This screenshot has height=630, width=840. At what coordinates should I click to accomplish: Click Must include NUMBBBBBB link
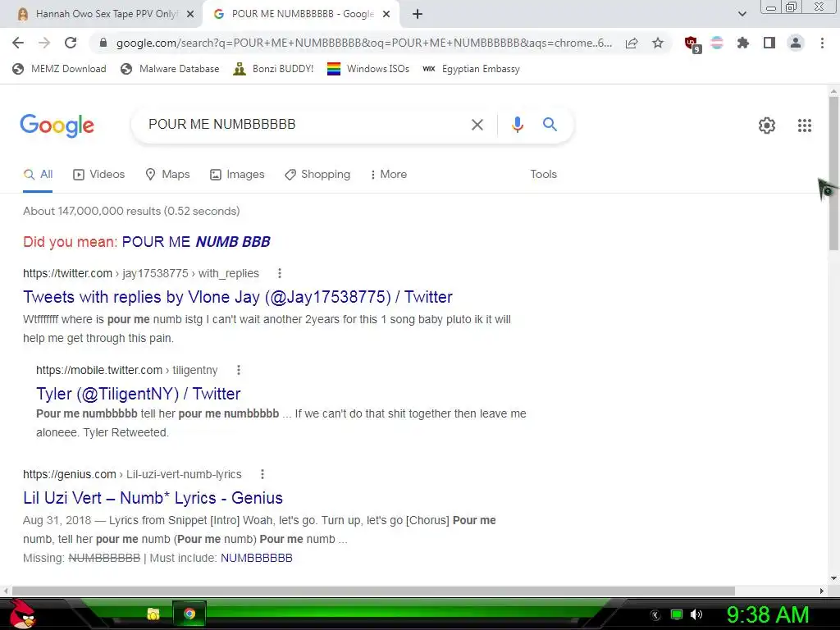(x=257, y=558)
